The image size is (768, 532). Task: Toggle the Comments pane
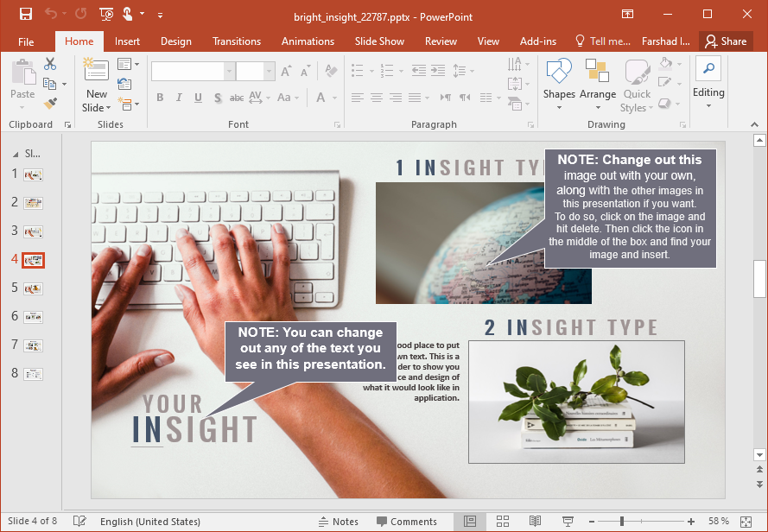[406, 522]
